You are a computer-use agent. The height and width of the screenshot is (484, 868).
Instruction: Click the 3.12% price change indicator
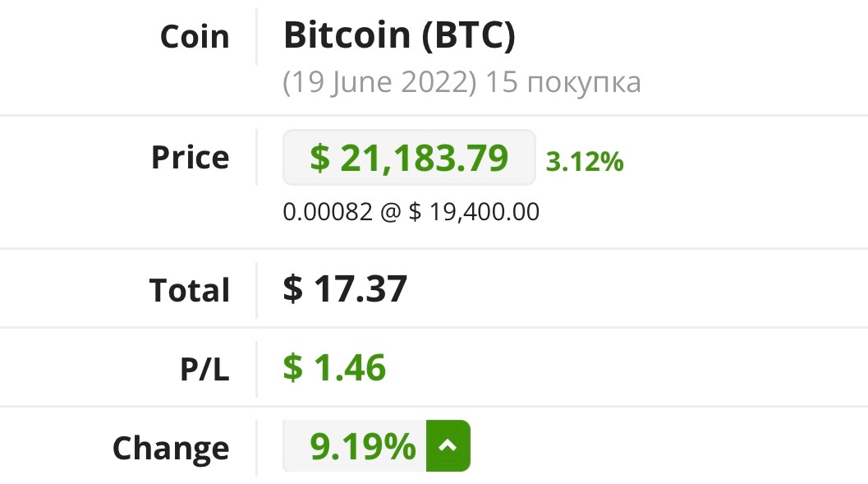[x=585, y=162]
